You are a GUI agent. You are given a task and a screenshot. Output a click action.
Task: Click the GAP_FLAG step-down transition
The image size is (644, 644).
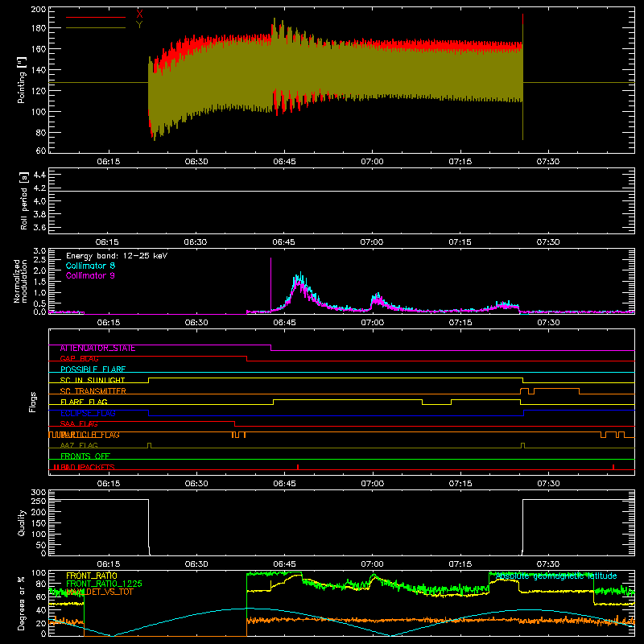pyautogui.click(x=247, y=358)
